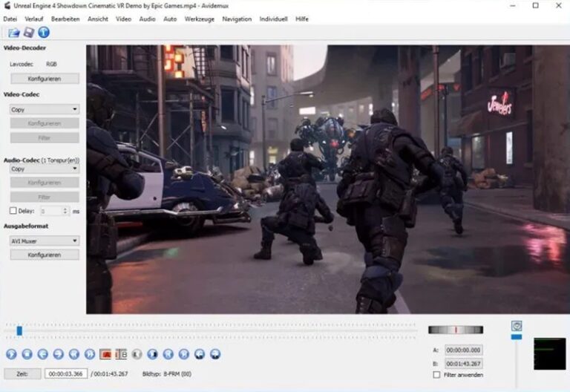Open the video information icon

[x=44, y=32]
